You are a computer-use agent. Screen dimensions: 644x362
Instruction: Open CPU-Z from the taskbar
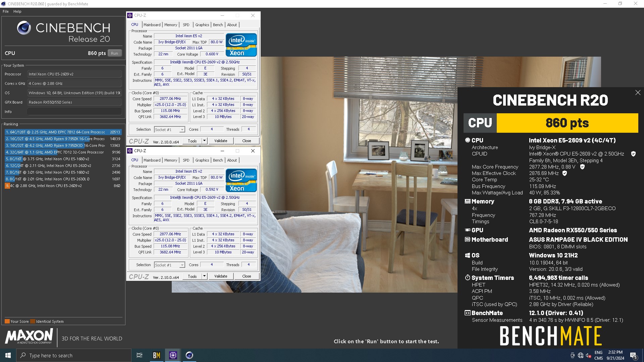click(173, 355)
